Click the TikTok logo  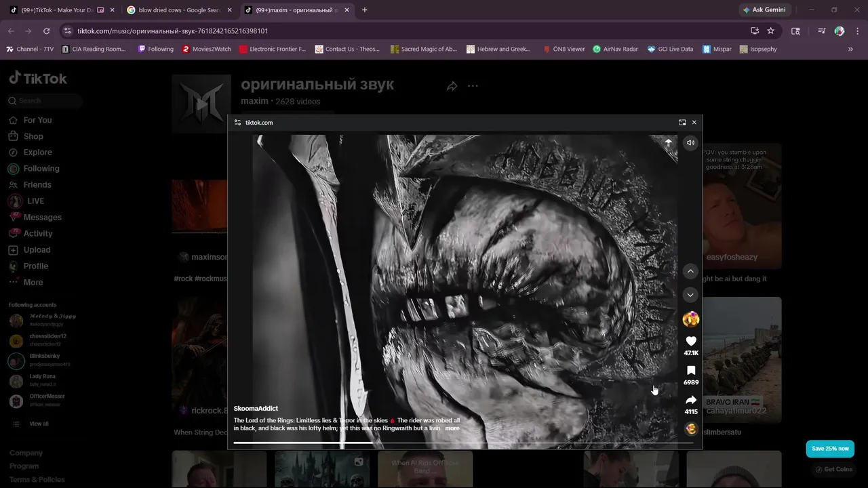(38, 79)
